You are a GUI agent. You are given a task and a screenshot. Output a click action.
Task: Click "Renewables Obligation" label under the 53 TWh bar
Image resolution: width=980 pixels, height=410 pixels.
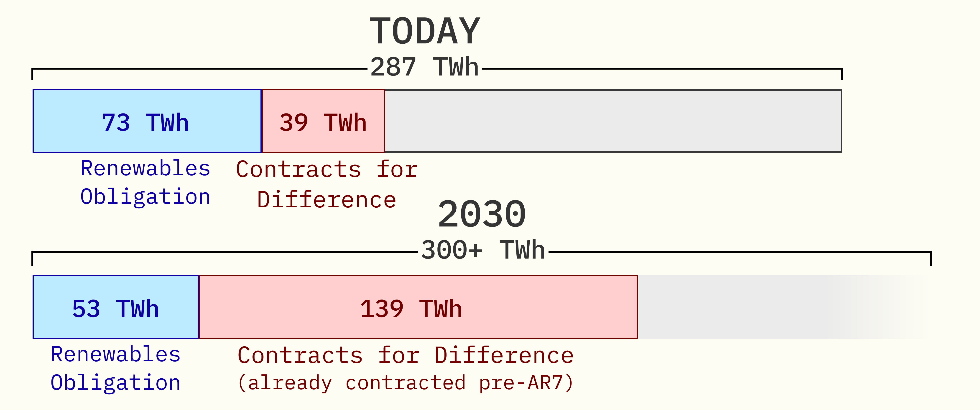[116, 368]
